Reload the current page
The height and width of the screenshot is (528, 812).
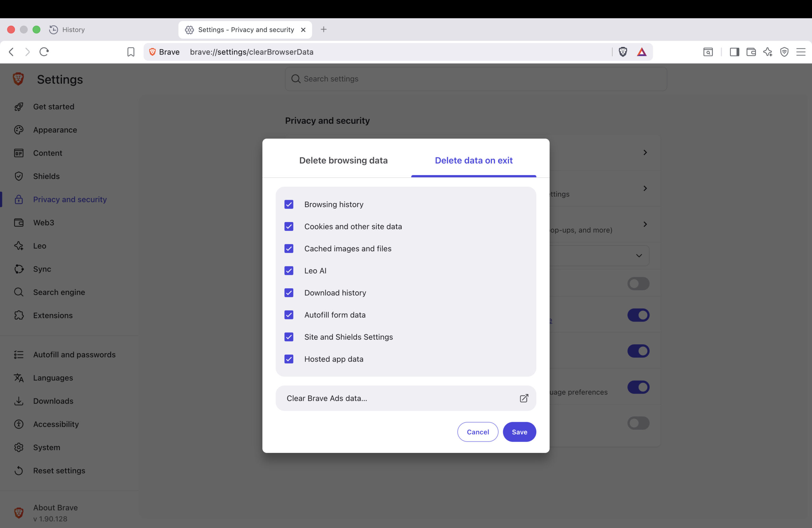(x=44, y=52)
